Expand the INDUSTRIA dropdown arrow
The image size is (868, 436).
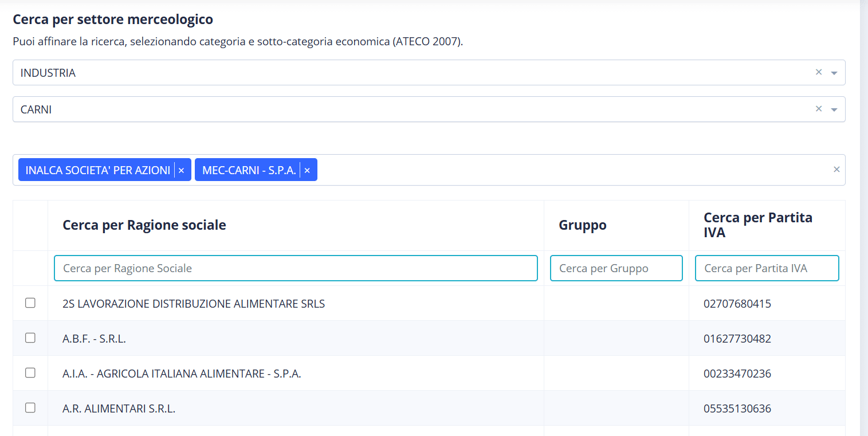click(x=834, y=73)
